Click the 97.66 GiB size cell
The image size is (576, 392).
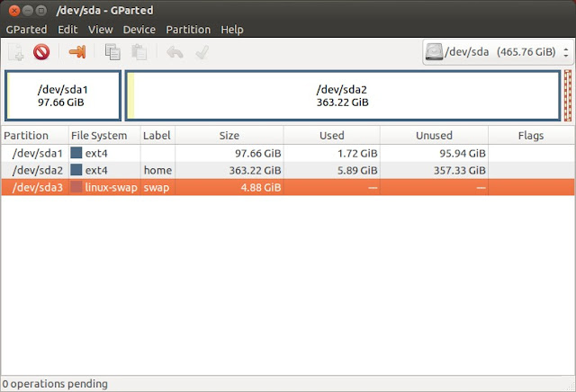229,153
